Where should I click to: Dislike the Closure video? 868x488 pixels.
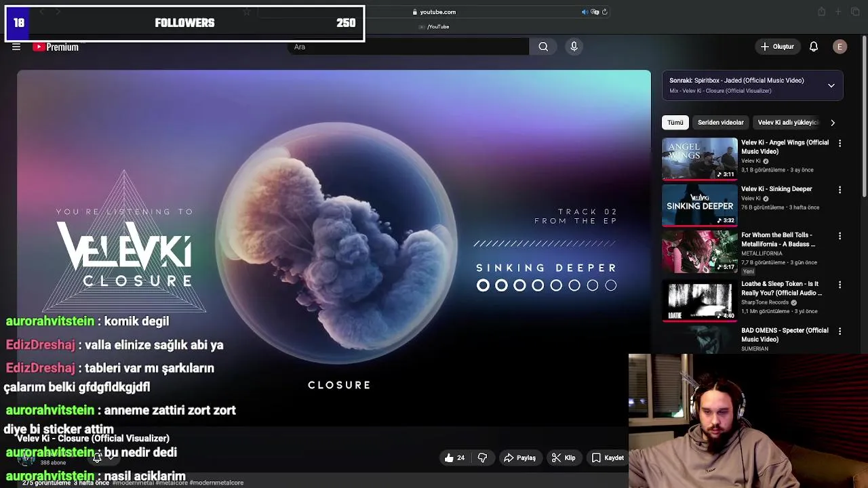click(482, 458)
